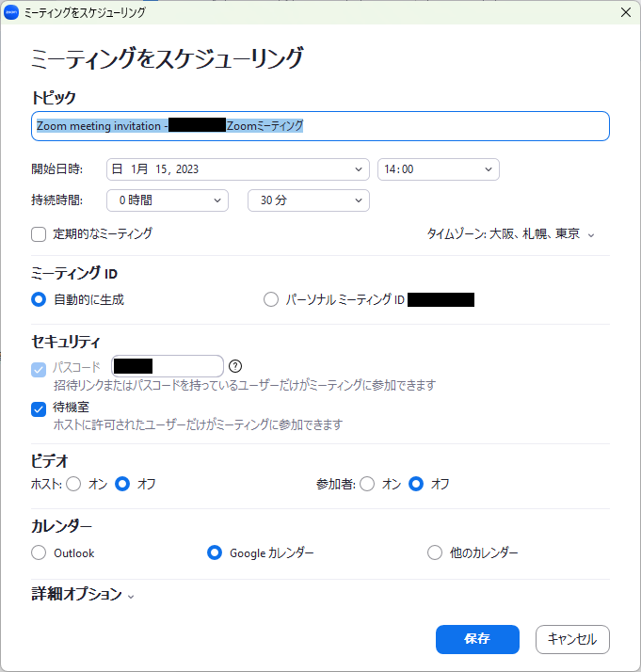Click the 持続時間 label text
The image size is (641, 672).
[56, 200]
